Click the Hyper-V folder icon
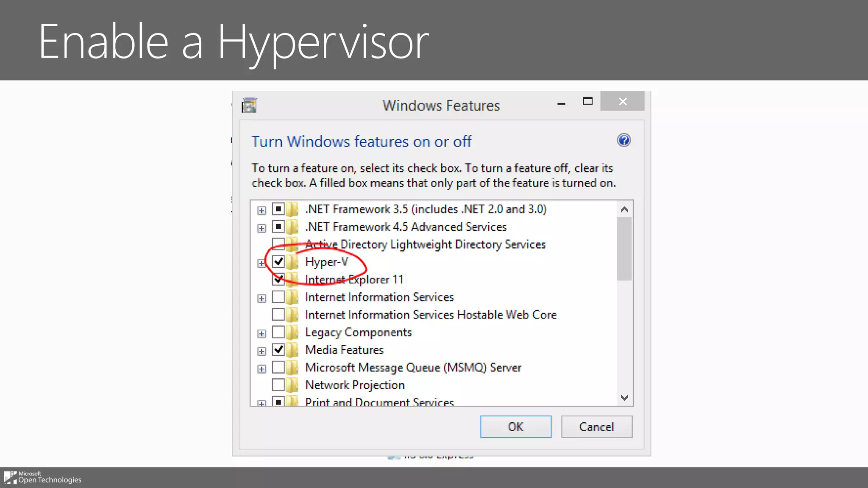 [292, 262]
